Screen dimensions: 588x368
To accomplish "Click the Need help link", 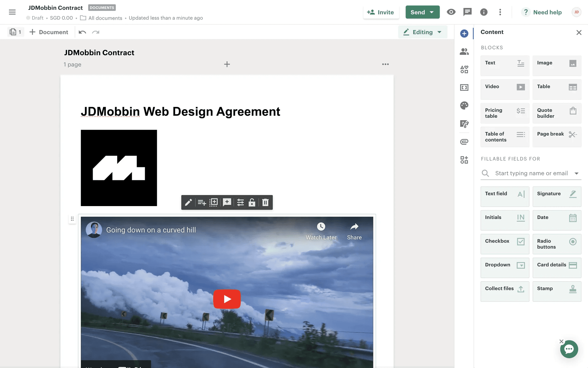I will click(547, 12).
